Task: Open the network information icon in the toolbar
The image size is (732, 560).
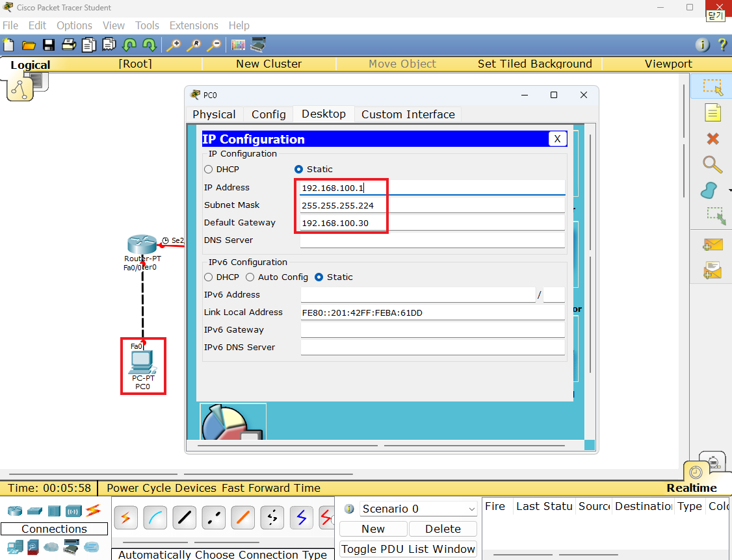Action: [702, 45]
